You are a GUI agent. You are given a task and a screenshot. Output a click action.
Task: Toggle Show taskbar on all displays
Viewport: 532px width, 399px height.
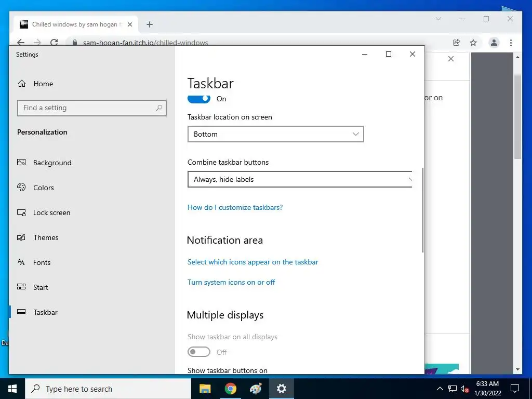point(199,352)
